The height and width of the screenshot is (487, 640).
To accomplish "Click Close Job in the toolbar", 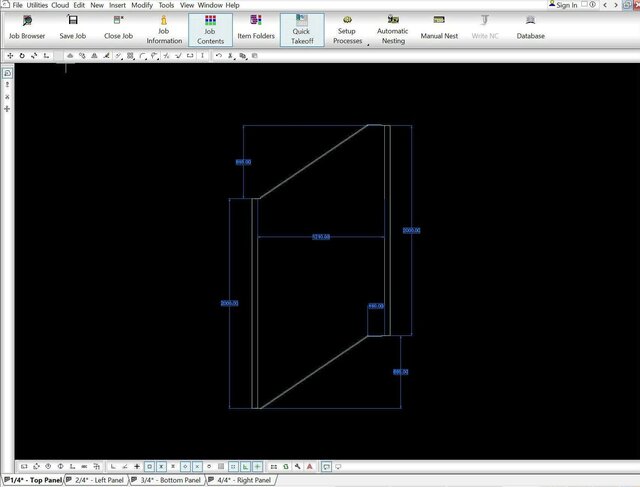I will pyautogui.click(x=118, y=27).
